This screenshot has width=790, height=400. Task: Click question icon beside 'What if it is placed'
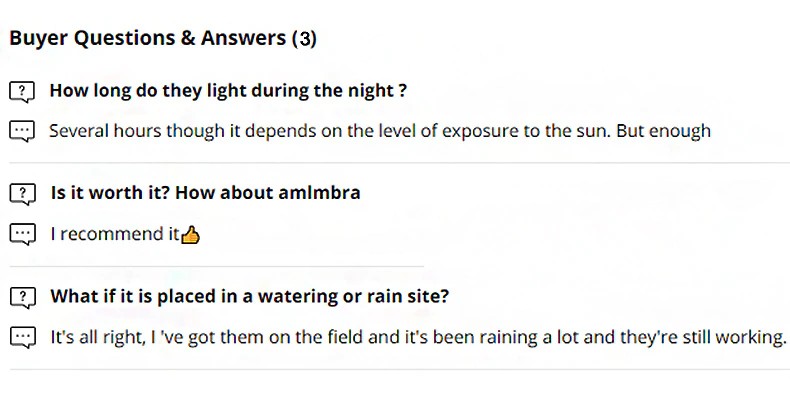point(22,298)
